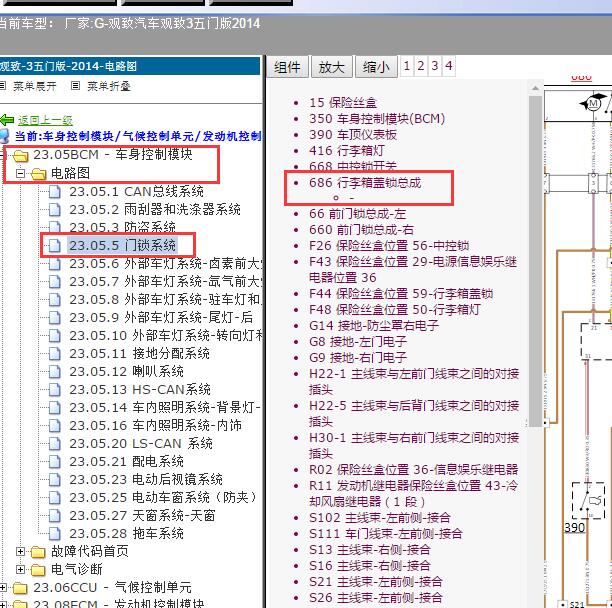Expand the 故障代码首页 node
This screenshot has height=608, width=612.
pyautogui.click(x=20, y=551)
